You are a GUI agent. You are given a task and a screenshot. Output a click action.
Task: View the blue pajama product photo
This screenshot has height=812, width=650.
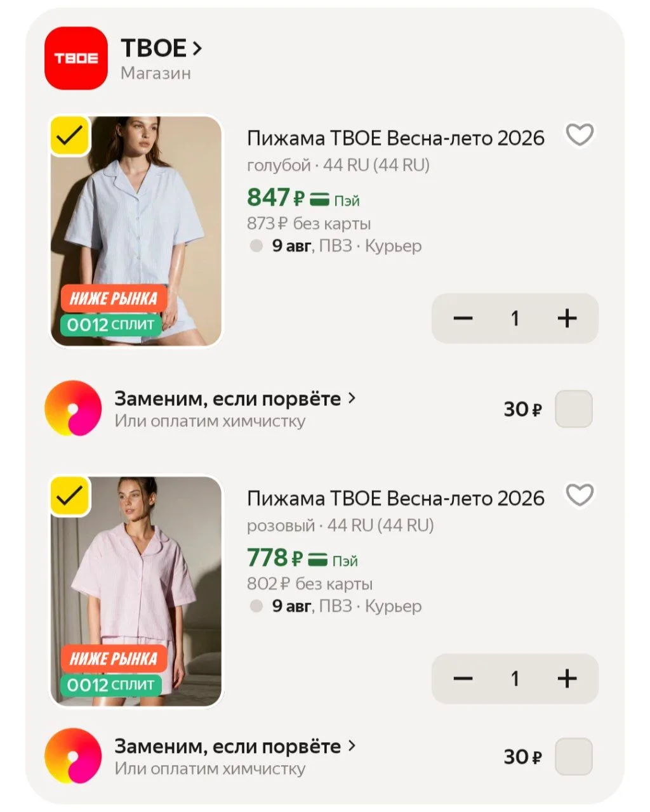[136, 231]
